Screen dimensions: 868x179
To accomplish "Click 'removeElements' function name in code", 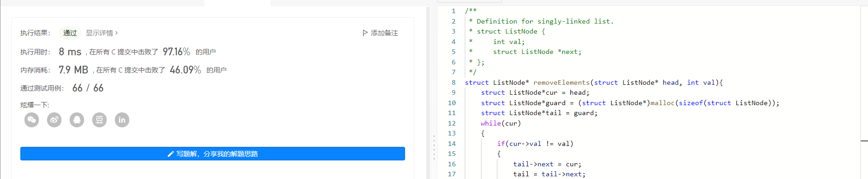I will click(561, 82).
